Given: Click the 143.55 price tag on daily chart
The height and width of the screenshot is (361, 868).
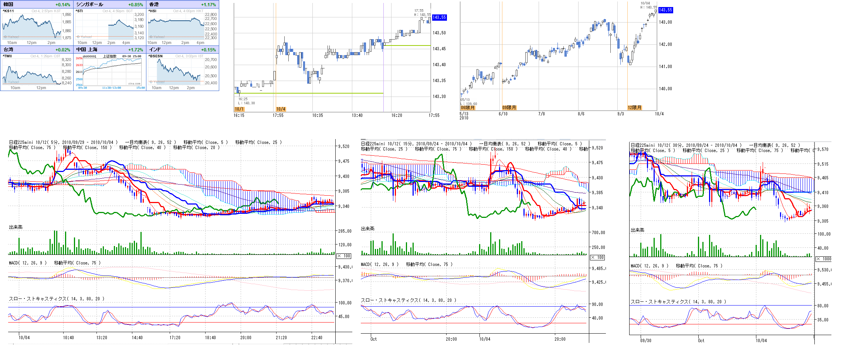Looking at the screenshot, I should [x=665, y=10].
